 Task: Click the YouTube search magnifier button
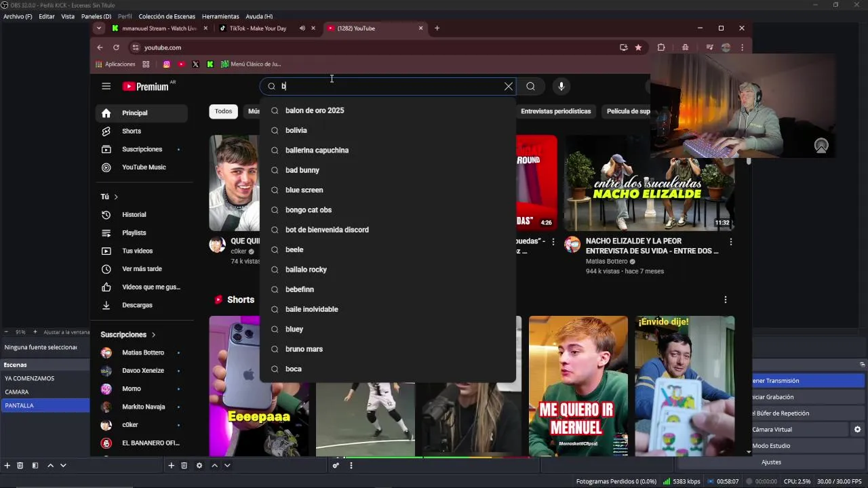click(x=530, y=86)
